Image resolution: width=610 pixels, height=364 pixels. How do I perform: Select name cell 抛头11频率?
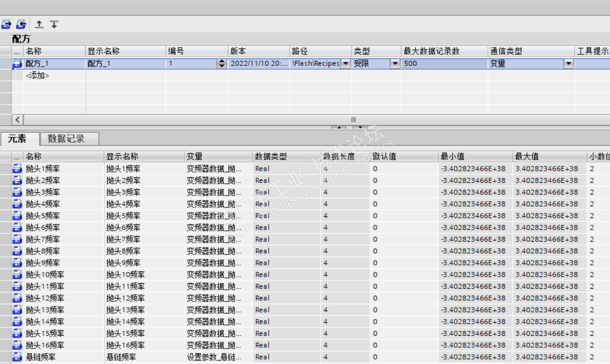tap(64, 286)
